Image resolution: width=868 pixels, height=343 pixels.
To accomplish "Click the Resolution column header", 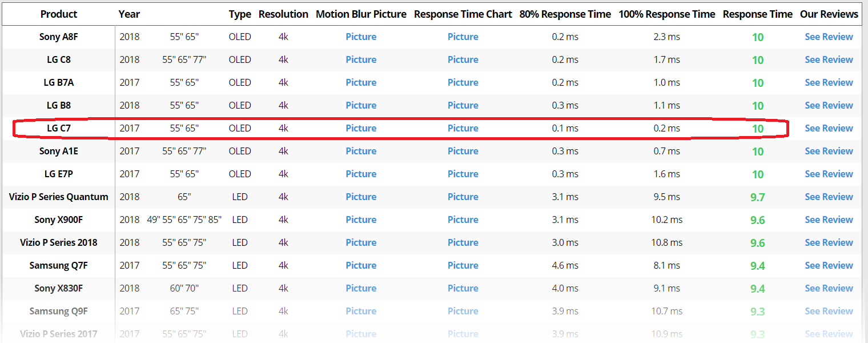I will pos(283,14).
